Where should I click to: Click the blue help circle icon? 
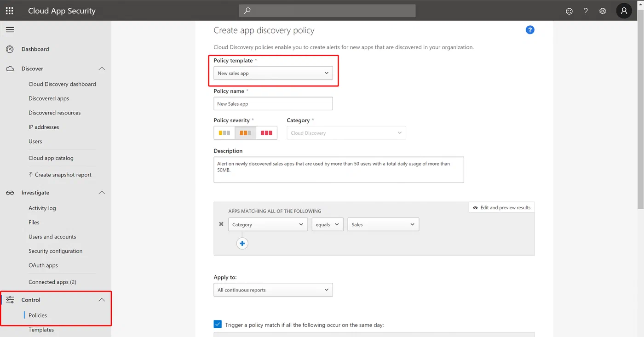pyautogui.click(x=530, y=30)
